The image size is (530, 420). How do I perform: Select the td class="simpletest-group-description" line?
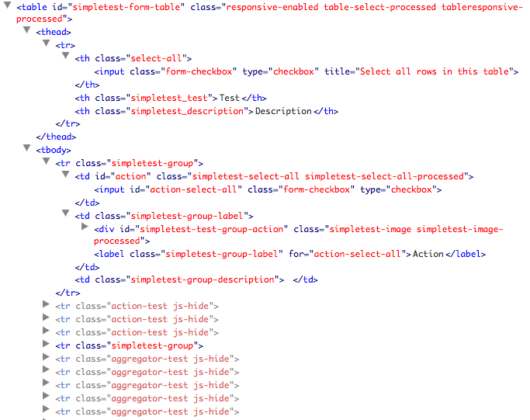pos(196,280)
